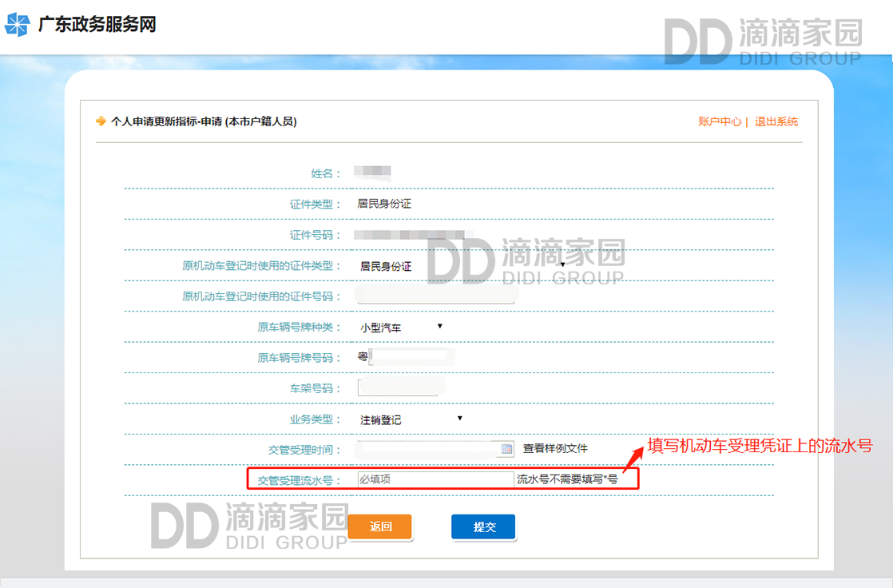Image resolution: width=893 pixels, height=588 pixels.
Task: Click the 业务类型 label
Action: 315,419
